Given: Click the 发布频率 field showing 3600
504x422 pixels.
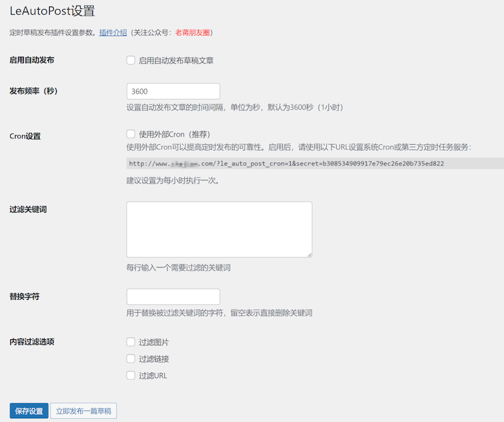Looking at the screenshot, I should tap(173, 91).
